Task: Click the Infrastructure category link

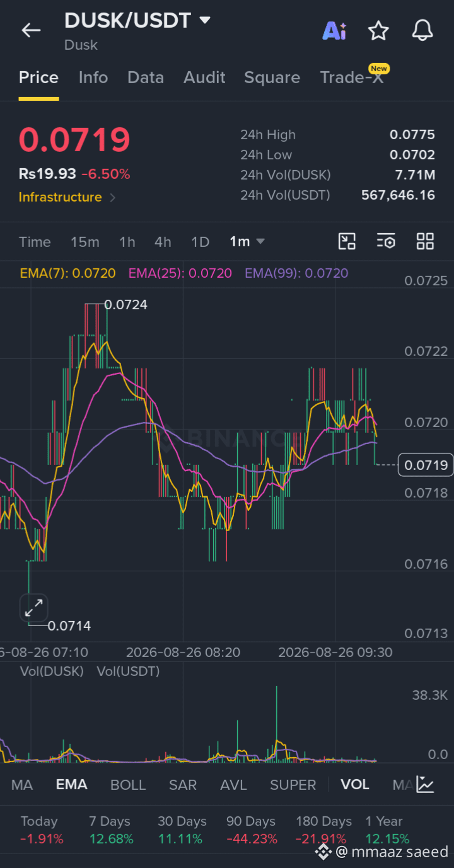Action: (60, 197)
